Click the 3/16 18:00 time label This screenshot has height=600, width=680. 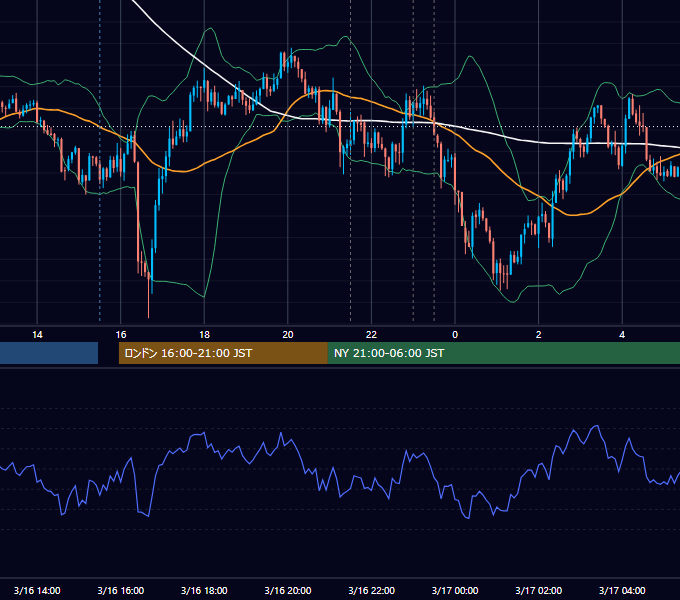point(204,590)
